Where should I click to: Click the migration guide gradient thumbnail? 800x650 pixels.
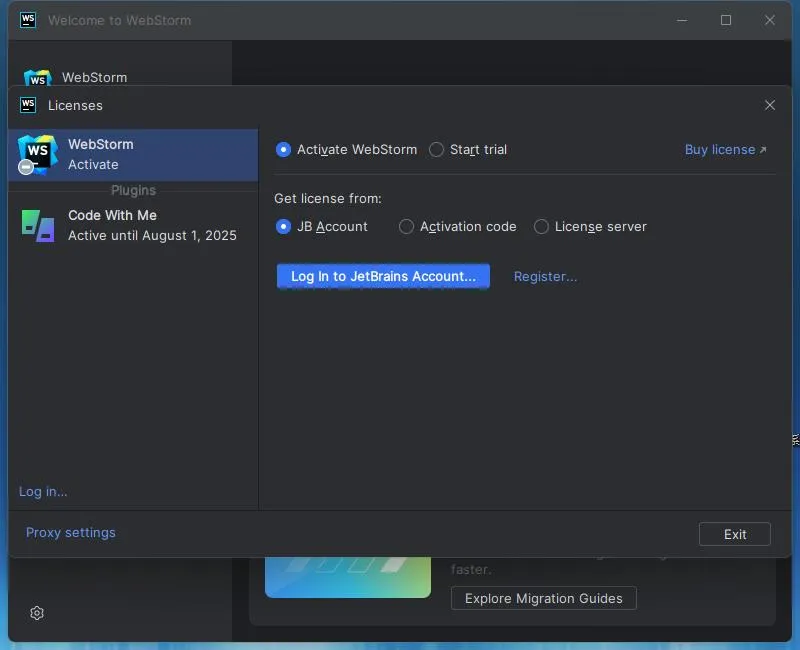click(x=347, y=577)
